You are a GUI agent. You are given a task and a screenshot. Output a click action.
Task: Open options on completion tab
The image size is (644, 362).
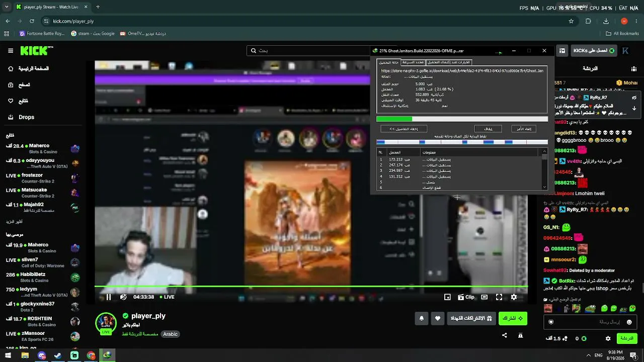pos(449,62)
